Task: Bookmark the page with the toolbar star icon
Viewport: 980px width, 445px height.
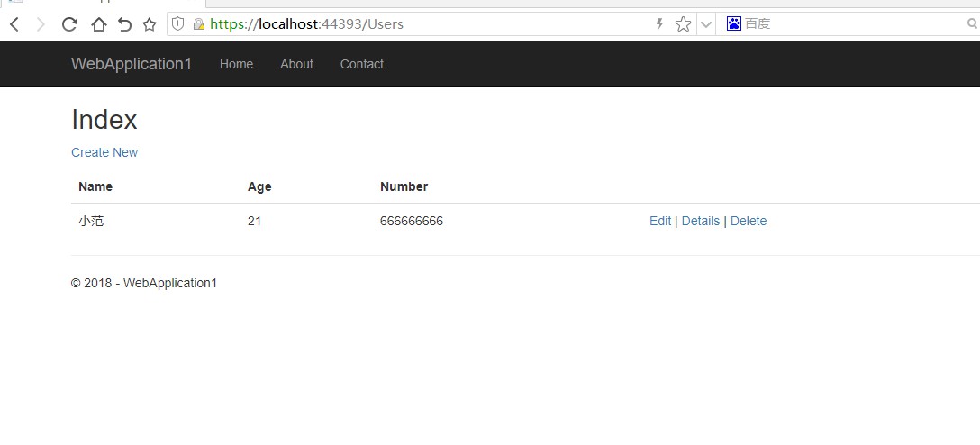Action: pos(150,24)
